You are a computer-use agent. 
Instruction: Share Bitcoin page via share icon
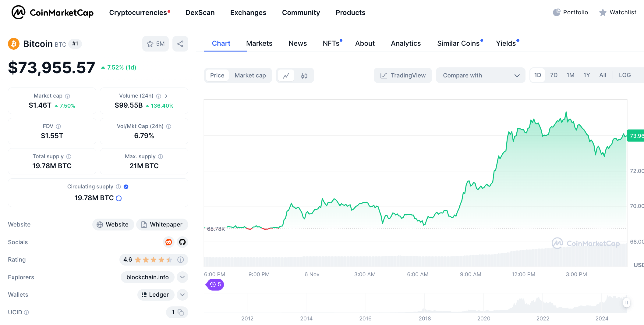180,44
